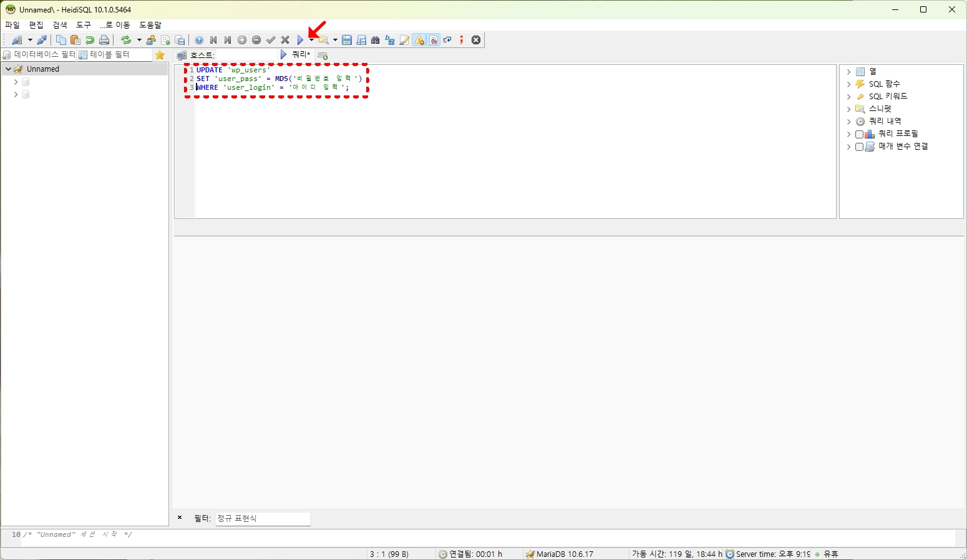Click the Export database as SQL icon
Image resolution: width=967 pixels, height=560 pixels.
pyautogui.click(x=180, y=40)
